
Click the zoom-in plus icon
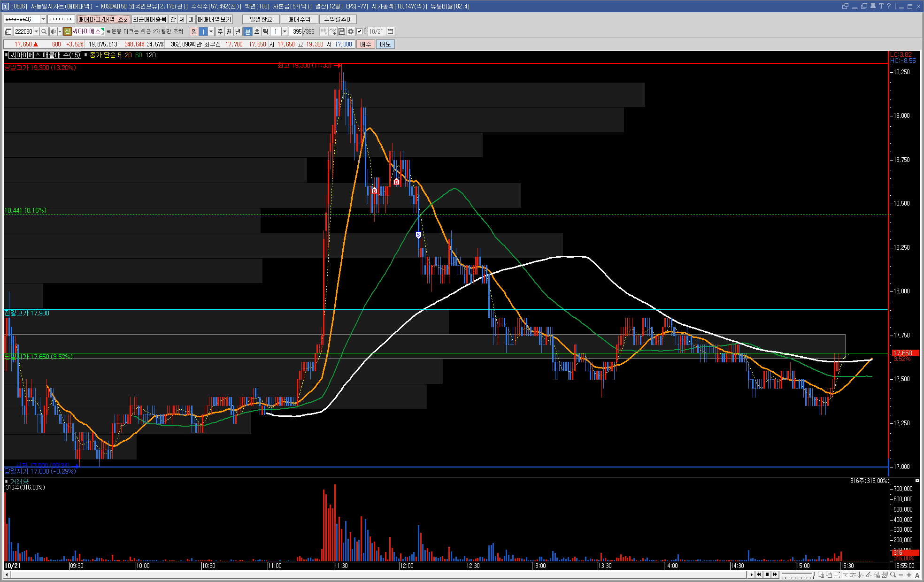pyautogui.click(x=909, y=575)
